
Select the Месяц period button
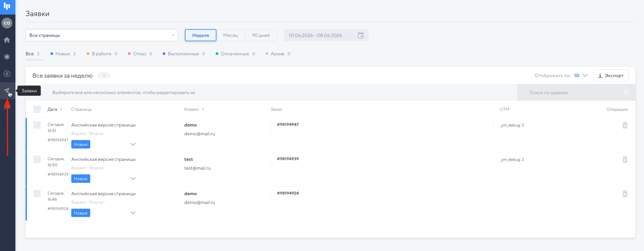click(230, 35)
